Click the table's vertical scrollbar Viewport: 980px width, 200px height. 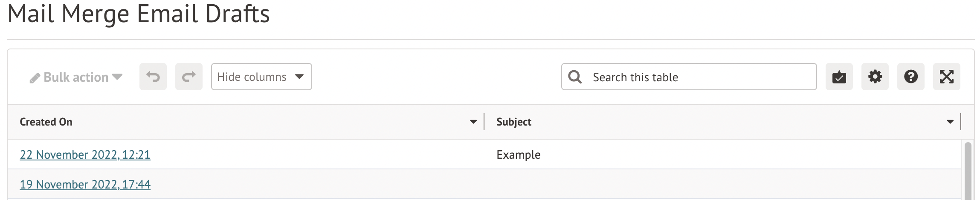tap(968, 170)
